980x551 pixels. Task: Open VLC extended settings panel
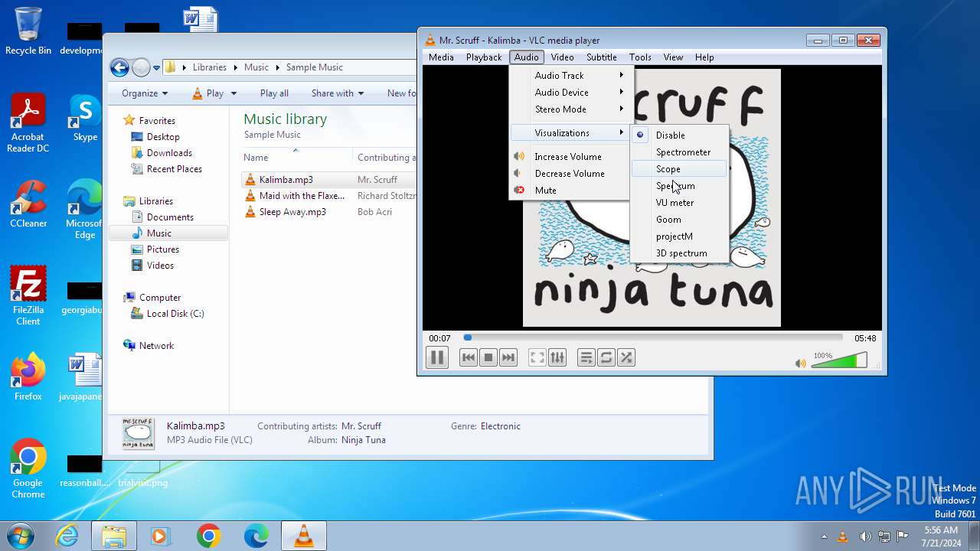pos(557,357)
